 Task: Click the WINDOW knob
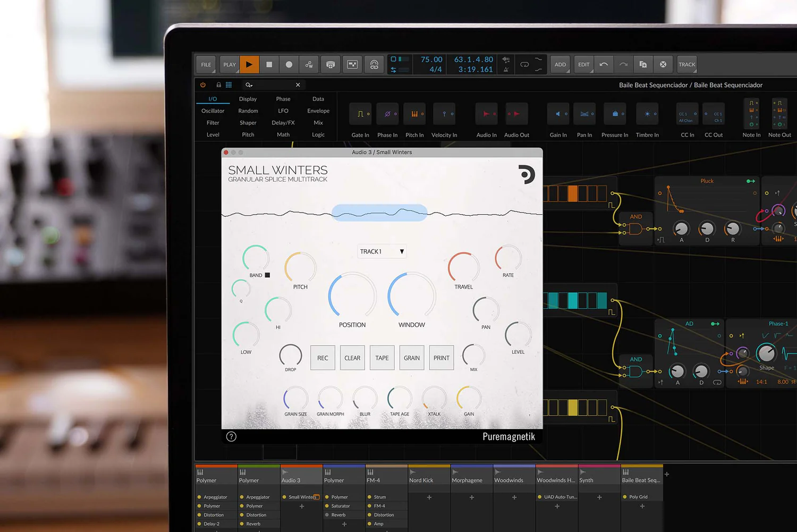coord(412,296)
